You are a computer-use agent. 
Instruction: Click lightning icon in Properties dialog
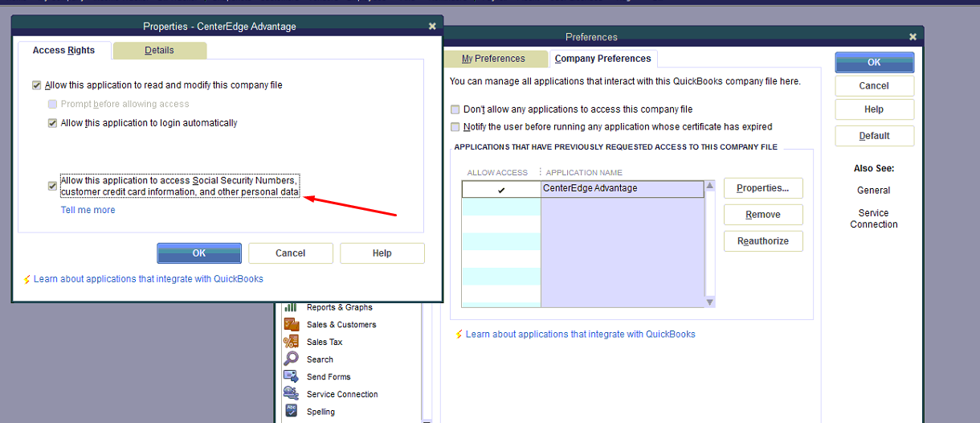[x=27, y=280]
